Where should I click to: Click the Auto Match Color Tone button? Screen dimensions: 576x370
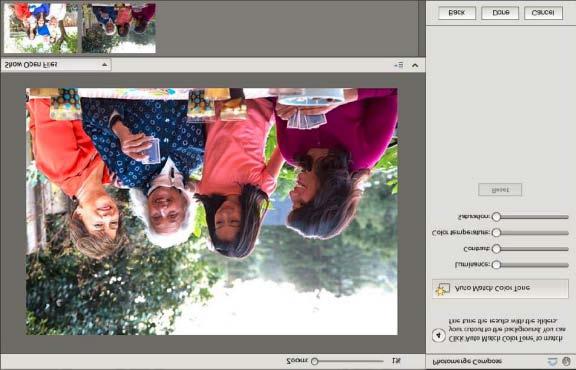(500, 288)
